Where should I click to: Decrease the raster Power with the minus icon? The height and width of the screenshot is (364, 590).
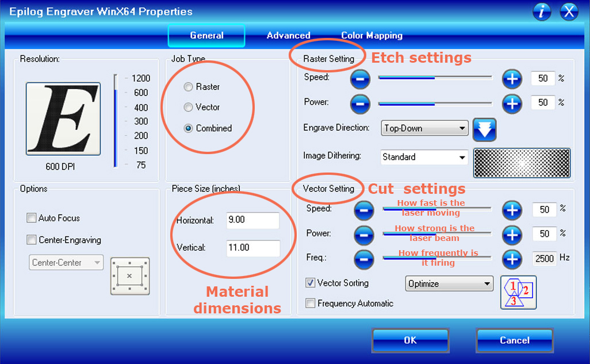click(x=360, y=104)
